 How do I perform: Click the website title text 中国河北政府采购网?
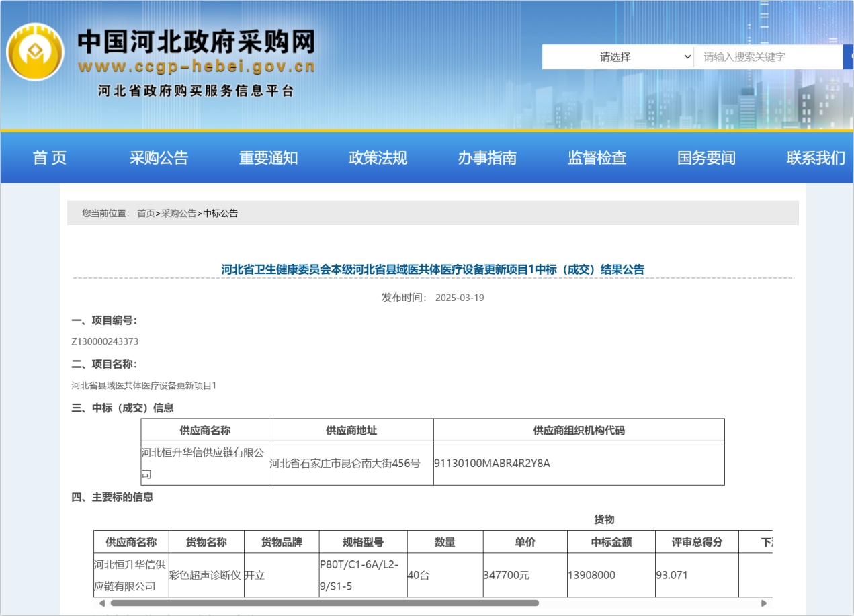(196, 42)
